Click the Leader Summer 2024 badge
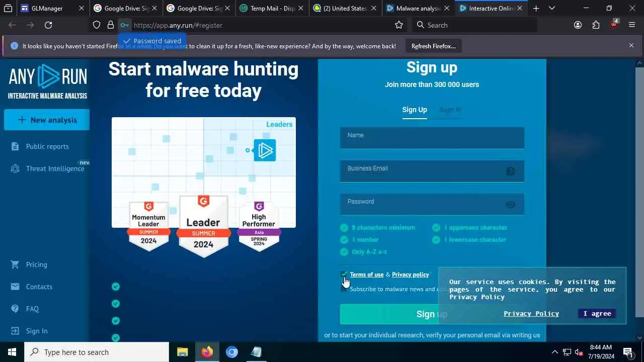Viewport: 644px width, 362px height. pos(203,226)
